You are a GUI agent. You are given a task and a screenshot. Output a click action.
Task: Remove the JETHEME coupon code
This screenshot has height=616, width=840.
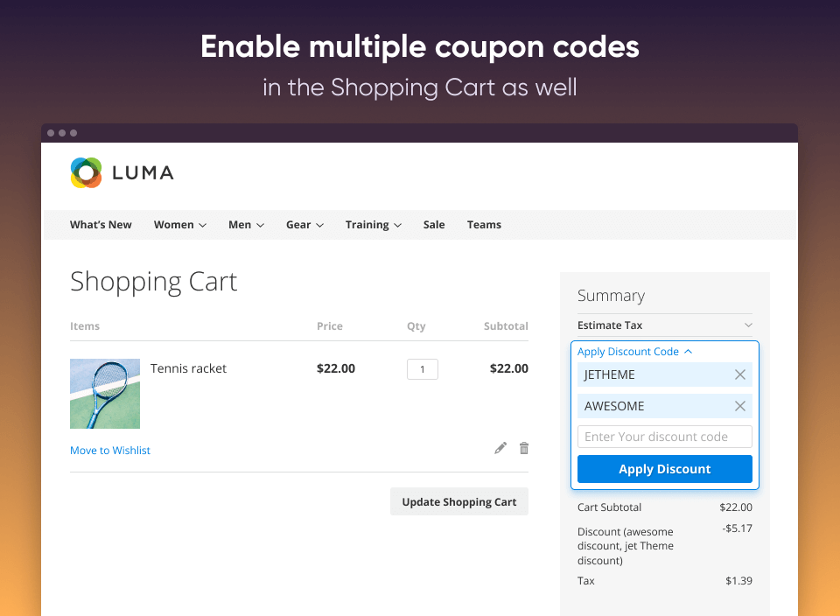coord(739,374)
